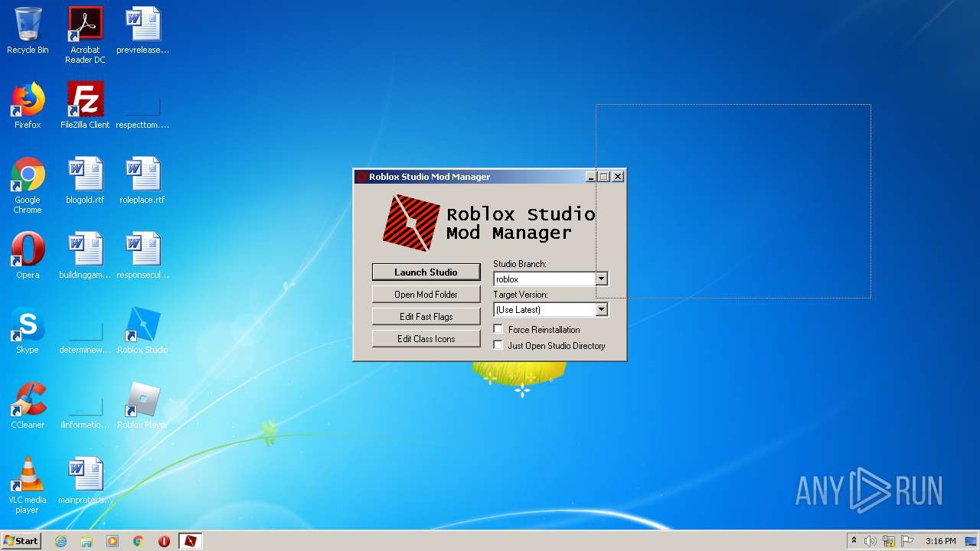Open the Recycle Bin desktop icon
The width and height of the screenshot is (980, 551).
pos(28,31)
